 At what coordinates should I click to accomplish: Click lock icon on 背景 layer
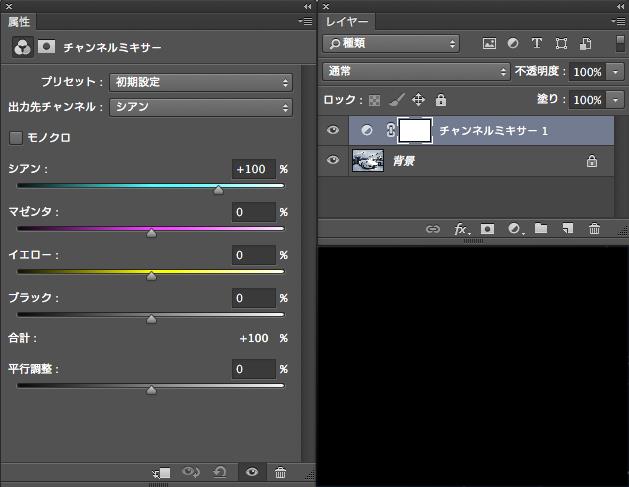point(592,161)
